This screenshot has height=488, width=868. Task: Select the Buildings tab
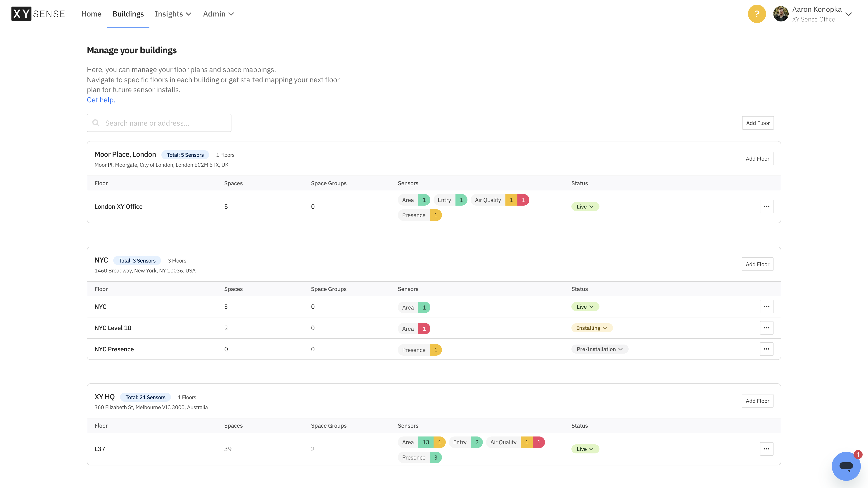(128, 14)
